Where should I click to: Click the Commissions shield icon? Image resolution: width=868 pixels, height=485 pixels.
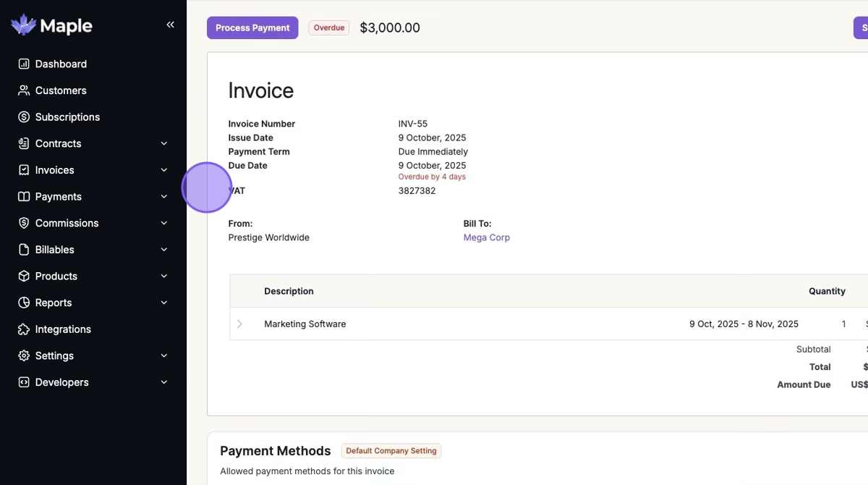click(x=24, y=223)
